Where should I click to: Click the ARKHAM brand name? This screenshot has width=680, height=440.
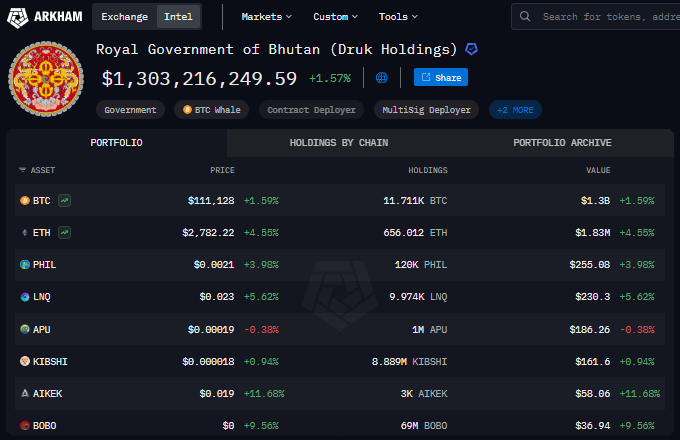pyautogui.click(x=58, y=16)
